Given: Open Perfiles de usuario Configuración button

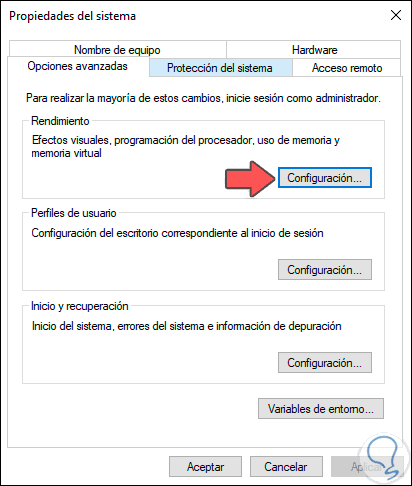Looking at the screenshot, I should [325, 270].
